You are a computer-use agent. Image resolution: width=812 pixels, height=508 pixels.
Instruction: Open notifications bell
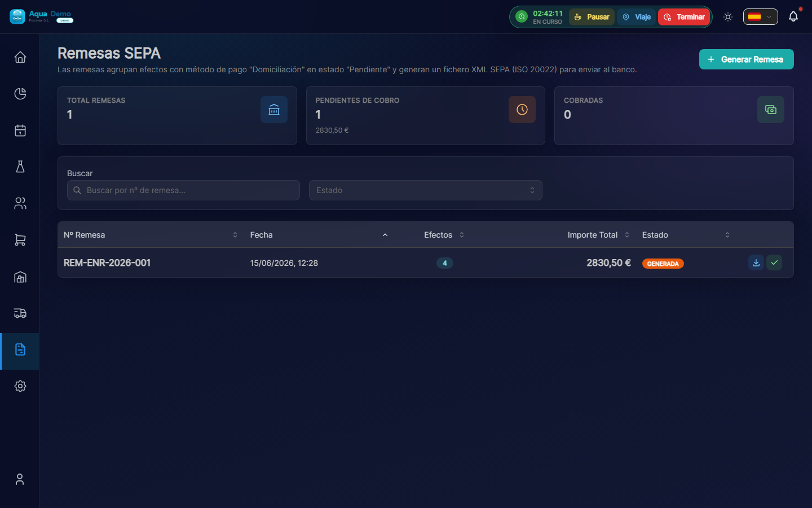pyautogui.click(x=793, y=17)
